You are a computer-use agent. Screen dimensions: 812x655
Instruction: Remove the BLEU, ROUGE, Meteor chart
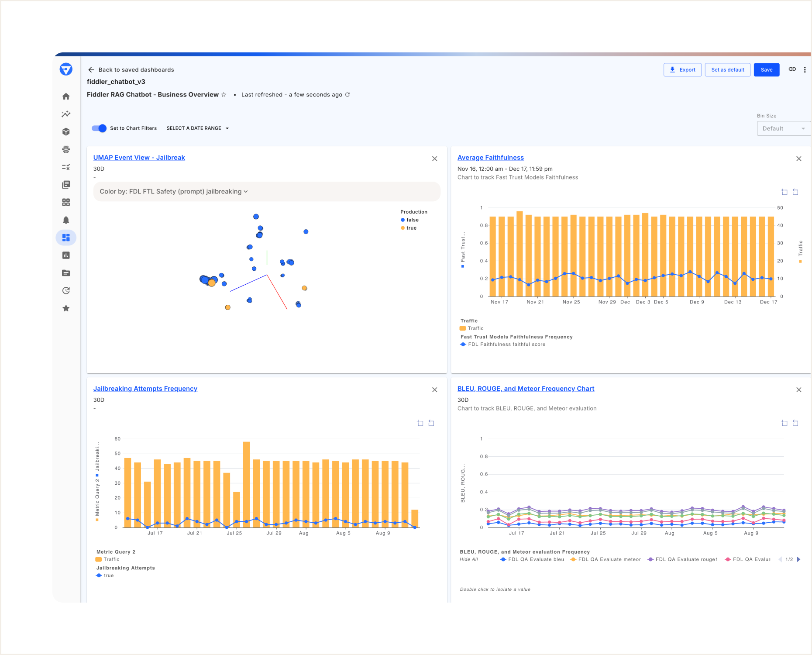tap(799, 390)
